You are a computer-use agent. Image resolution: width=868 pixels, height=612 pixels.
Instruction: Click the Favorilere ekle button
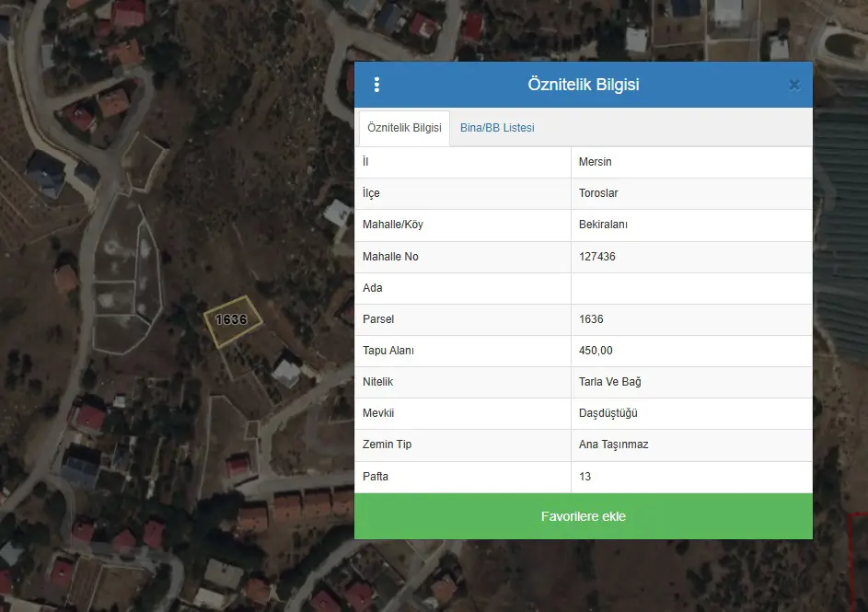(584, 516)
